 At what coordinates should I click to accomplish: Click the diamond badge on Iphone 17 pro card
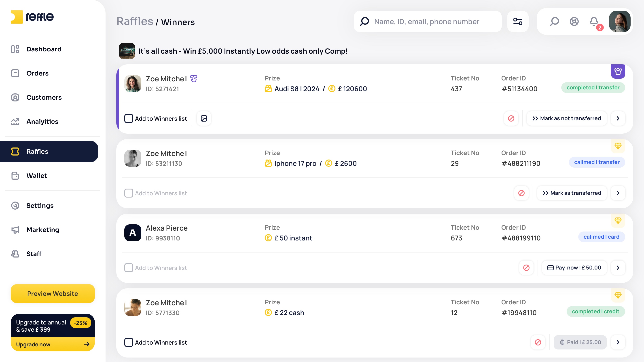618,146
